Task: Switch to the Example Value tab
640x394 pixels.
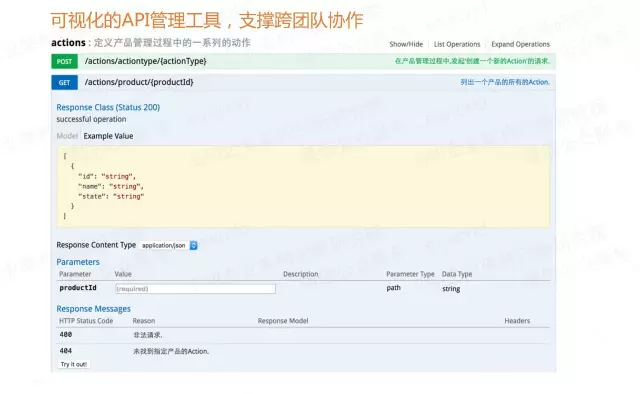Action: pyautogui.click(x=108, y=136)
